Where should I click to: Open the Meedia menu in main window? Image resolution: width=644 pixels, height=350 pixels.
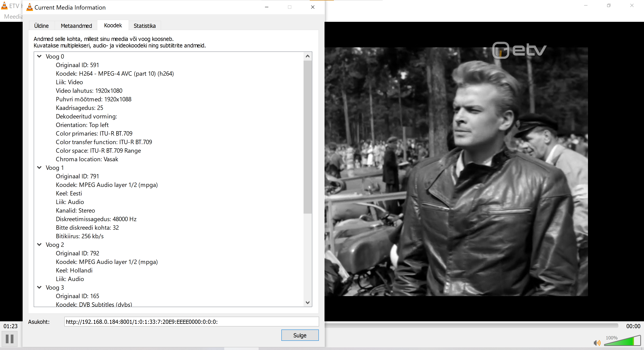point(13,16)
